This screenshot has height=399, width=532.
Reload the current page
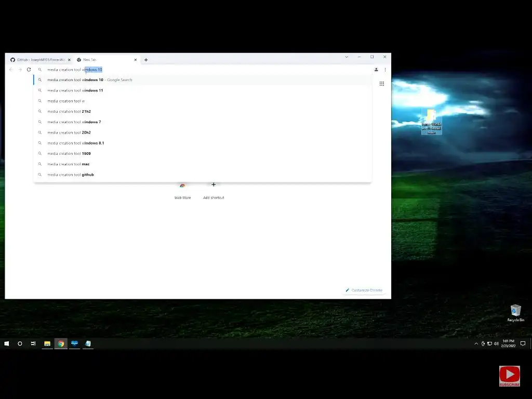[29, 70]
